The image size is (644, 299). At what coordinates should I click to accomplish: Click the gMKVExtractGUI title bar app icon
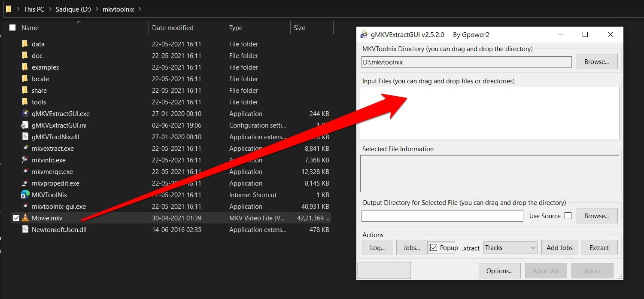click(364, 34)
